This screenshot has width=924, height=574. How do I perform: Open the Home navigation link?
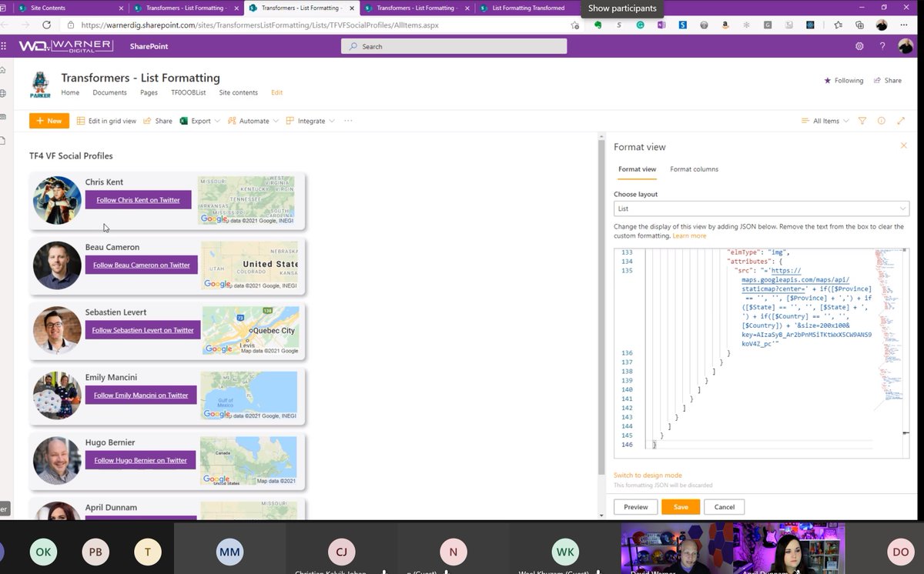pyautogui.click(x=70, y=92)
